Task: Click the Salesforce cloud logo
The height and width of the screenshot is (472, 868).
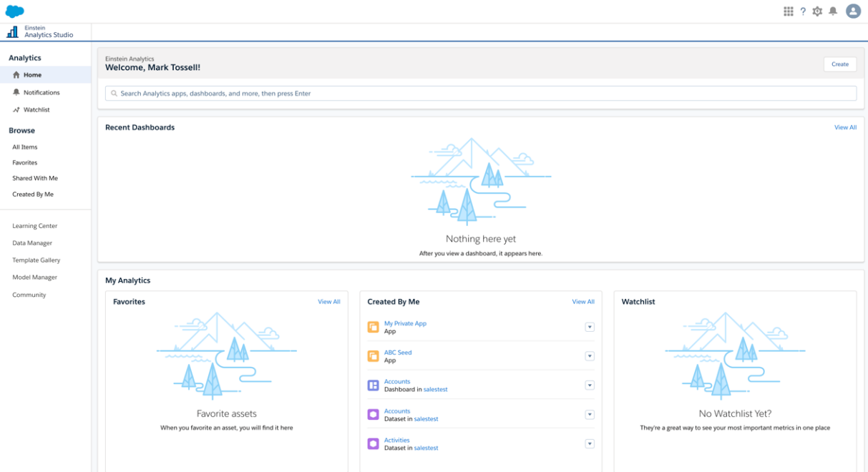Action: pos(14,11)
